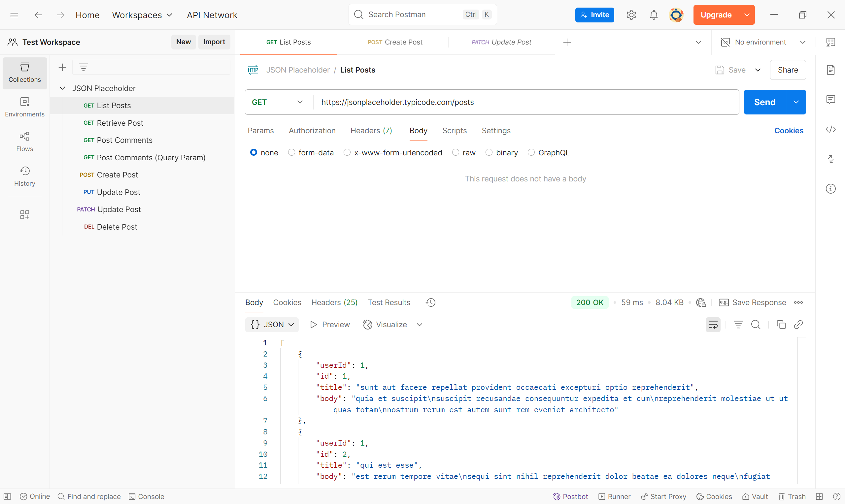Open the Scripts request tab

click(454, 131)
